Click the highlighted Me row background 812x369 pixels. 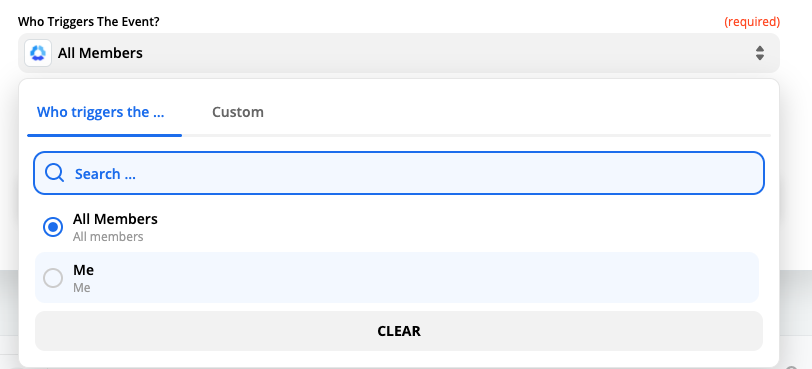(x=397, y=277)
